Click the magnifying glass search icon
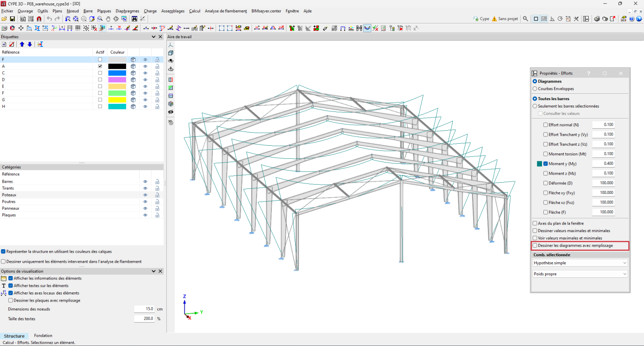The image size is (644, 346). pos(525,19)
